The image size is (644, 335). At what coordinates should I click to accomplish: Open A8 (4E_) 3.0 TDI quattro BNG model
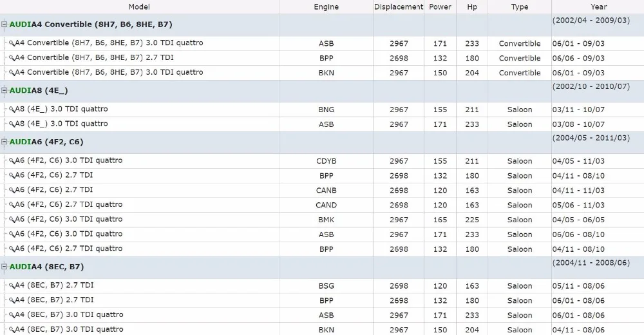pos(61,109)
